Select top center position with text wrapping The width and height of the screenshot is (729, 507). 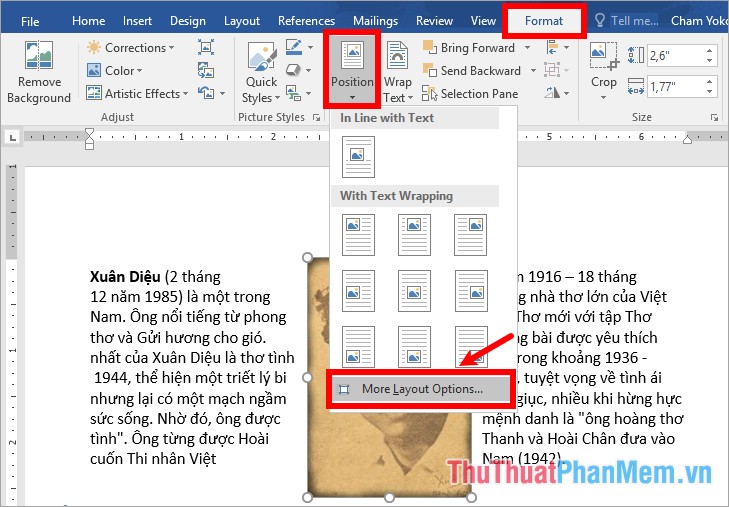point(414,235)
